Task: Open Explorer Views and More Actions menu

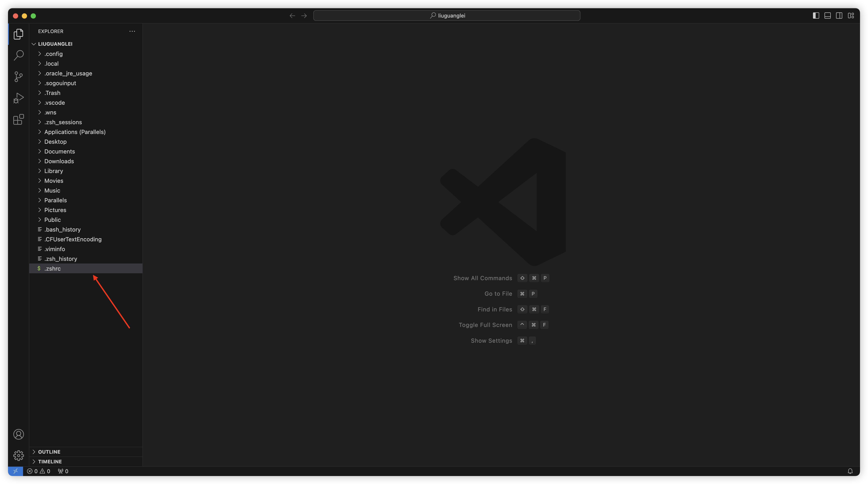Action: click(x=132, y=31)
